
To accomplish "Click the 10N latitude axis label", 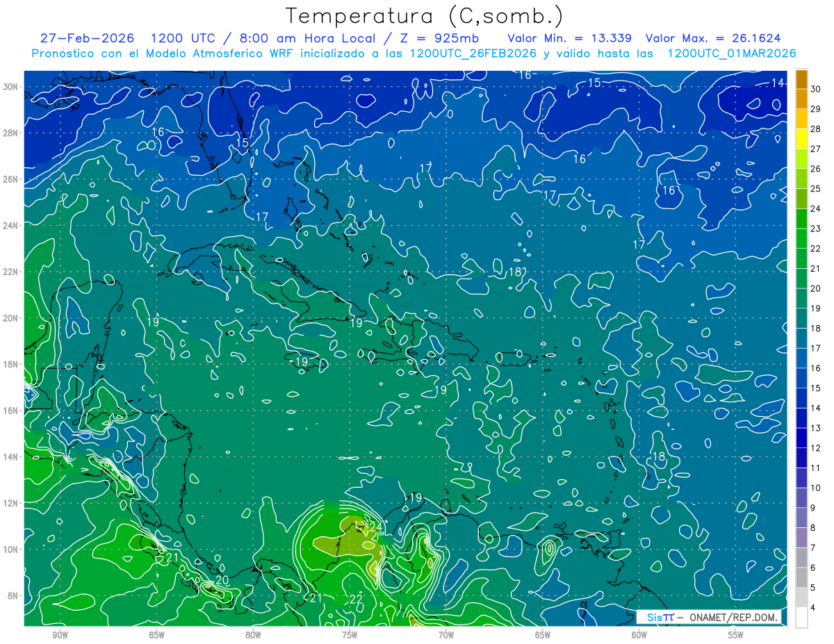I will (x=11, y=549).
